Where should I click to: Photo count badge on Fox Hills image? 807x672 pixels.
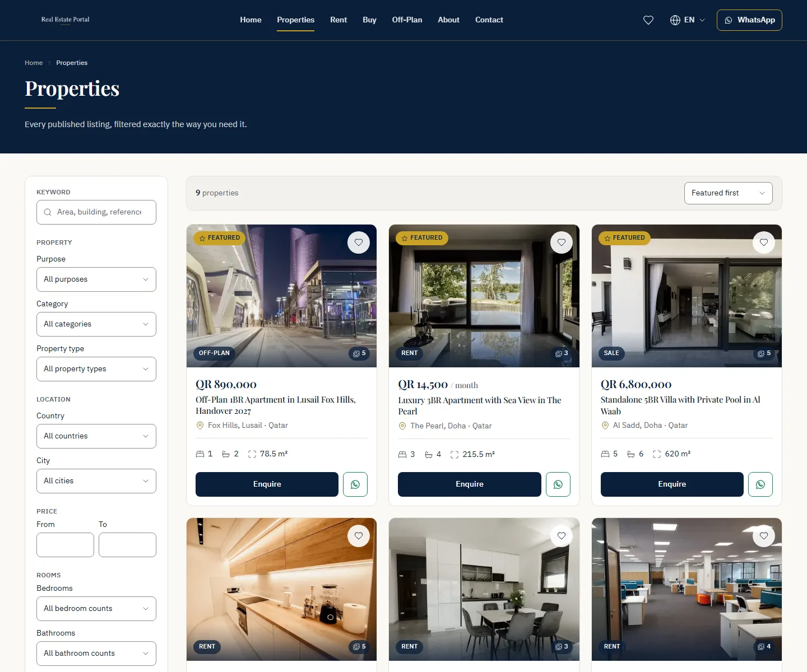359,353
